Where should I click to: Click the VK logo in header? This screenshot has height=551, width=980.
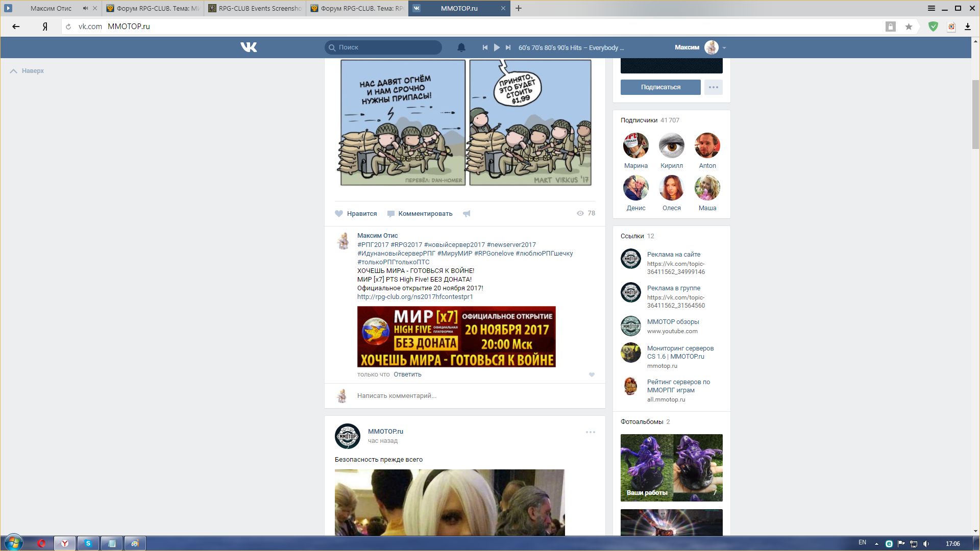pos(249,47)
